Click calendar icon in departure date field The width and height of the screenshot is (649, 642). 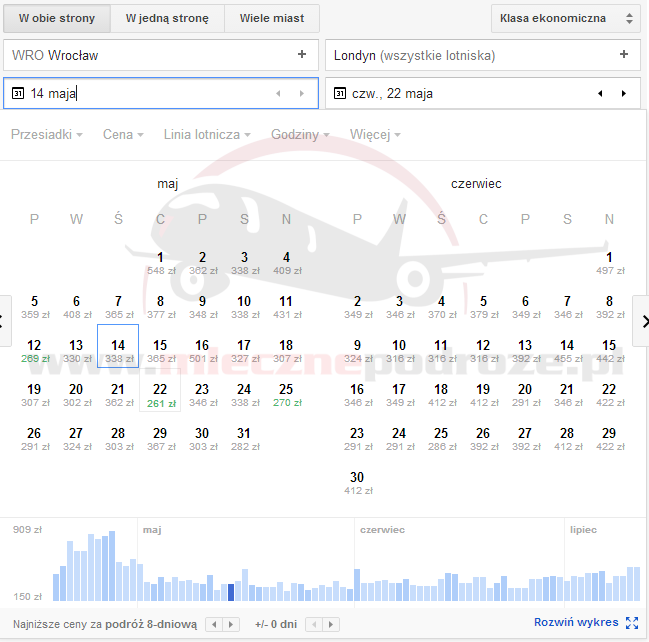click(x=18, y=93)
